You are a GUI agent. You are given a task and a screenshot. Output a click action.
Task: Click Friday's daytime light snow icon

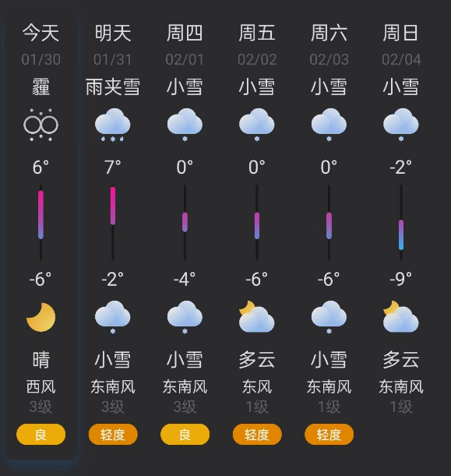257,125
